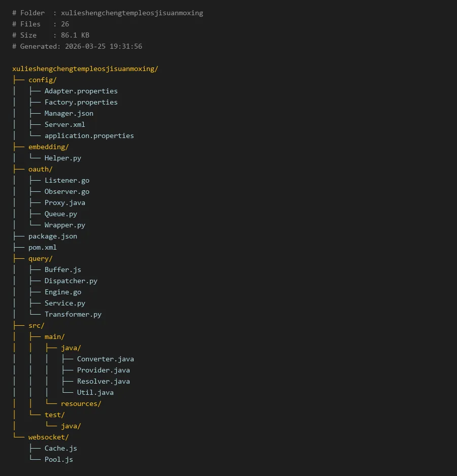Click Util.java in java folder
The image size is (457, 476).
[x=95, y=392]
